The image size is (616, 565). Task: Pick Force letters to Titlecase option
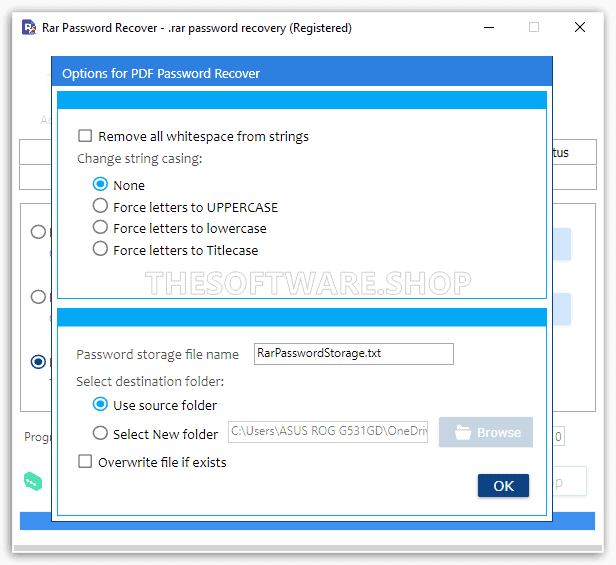click(100, 250)
